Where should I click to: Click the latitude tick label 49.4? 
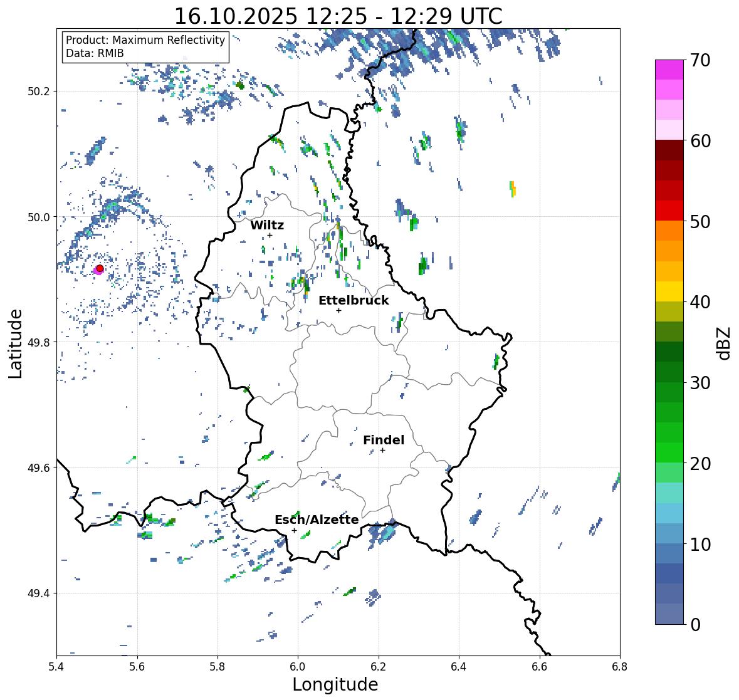click(x=39, y=593)
